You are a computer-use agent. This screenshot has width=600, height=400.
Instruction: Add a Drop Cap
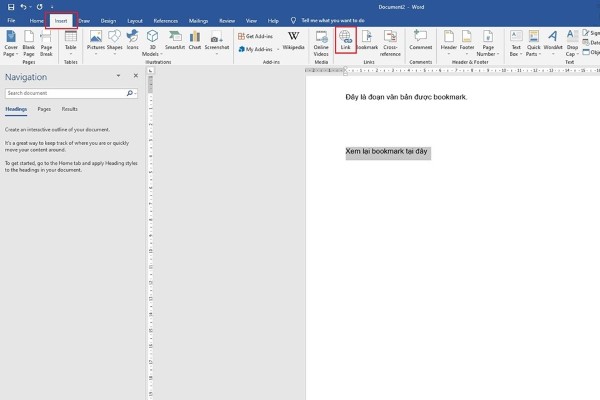[x=572, y=43]
